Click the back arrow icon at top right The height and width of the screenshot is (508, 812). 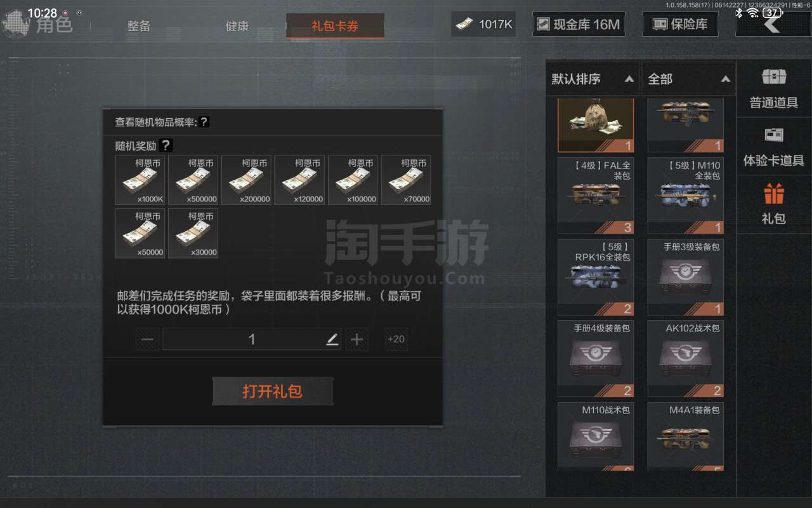tap(772, 24)
